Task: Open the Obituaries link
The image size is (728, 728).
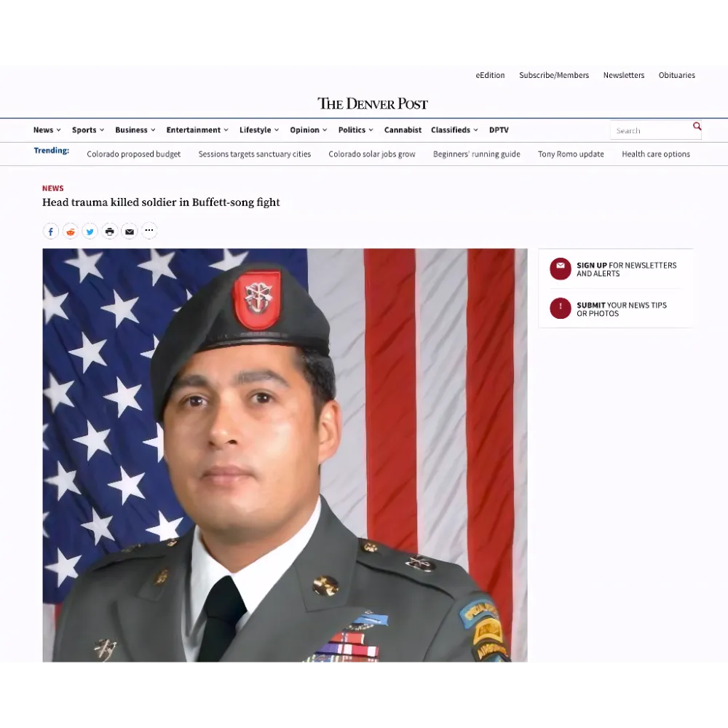Action: tap(676, 76)
